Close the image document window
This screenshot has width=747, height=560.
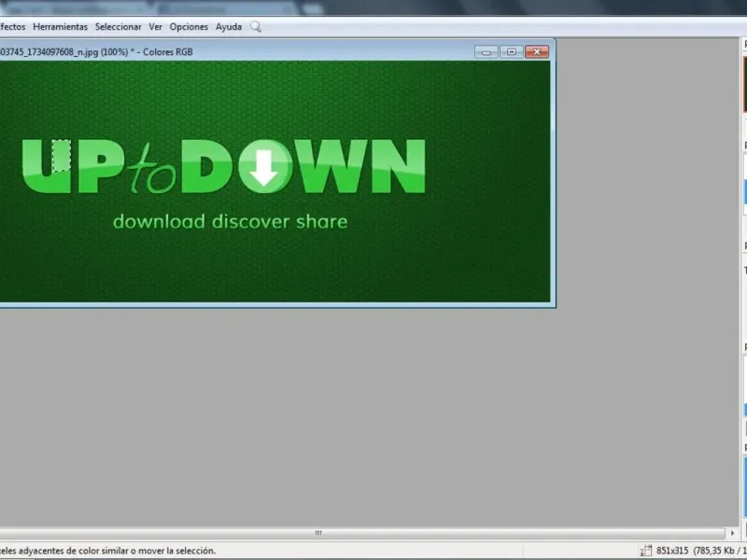537,52
